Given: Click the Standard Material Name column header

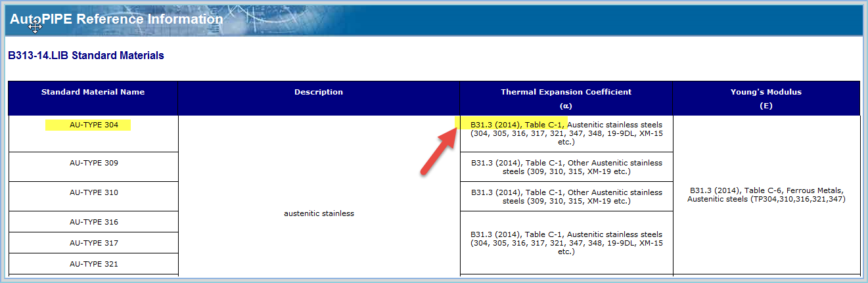Looking at the screenshot, I should coord(93,98).
